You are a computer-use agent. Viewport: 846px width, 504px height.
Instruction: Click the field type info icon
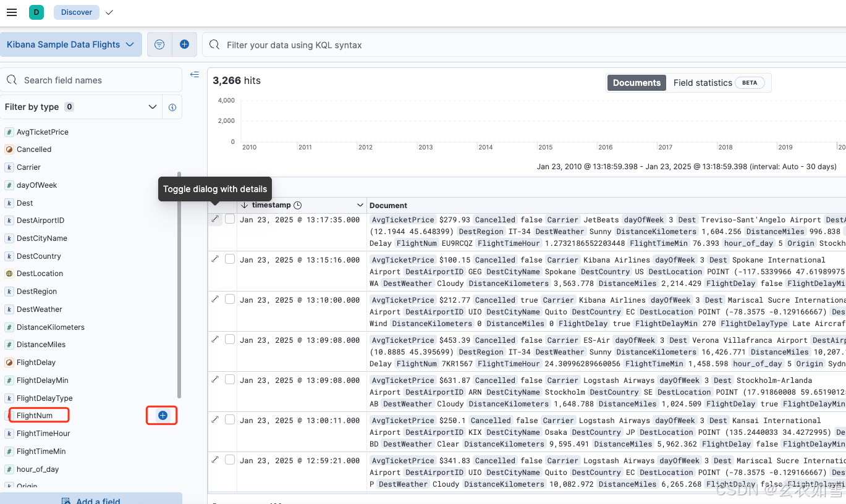pos(172,107)
